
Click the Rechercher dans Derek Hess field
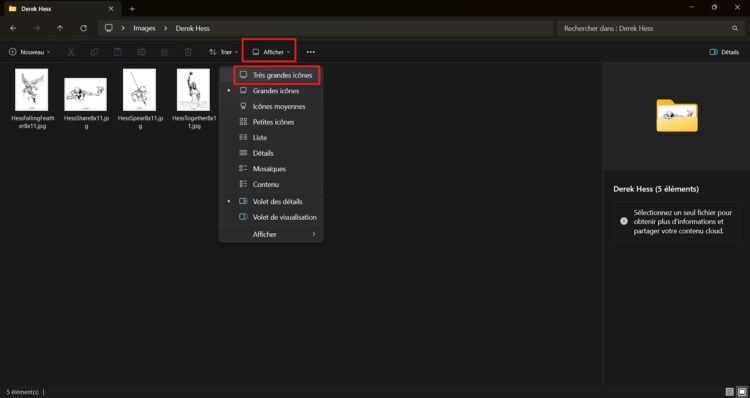650,28
